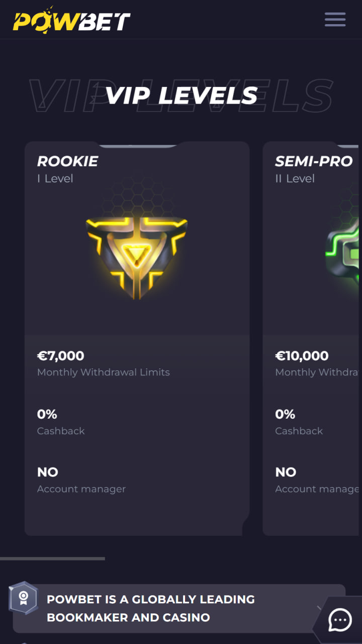Click Semi-Pro 0% cashback value

pyautogui.click(x=285, y=414)
